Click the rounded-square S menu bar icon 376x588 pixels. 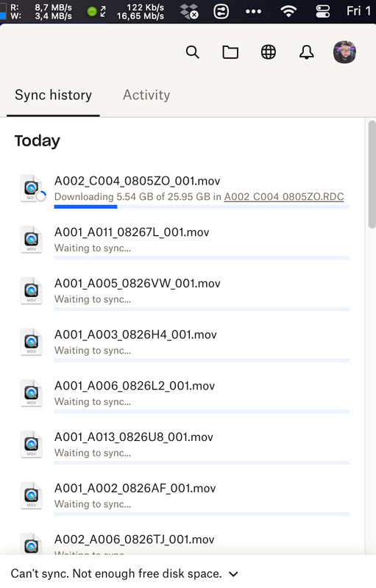(221, 12)
